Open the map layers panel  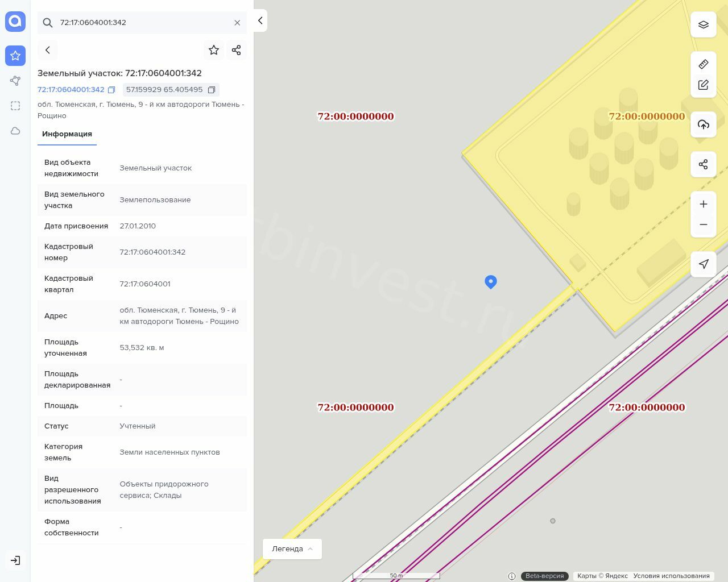703,24
